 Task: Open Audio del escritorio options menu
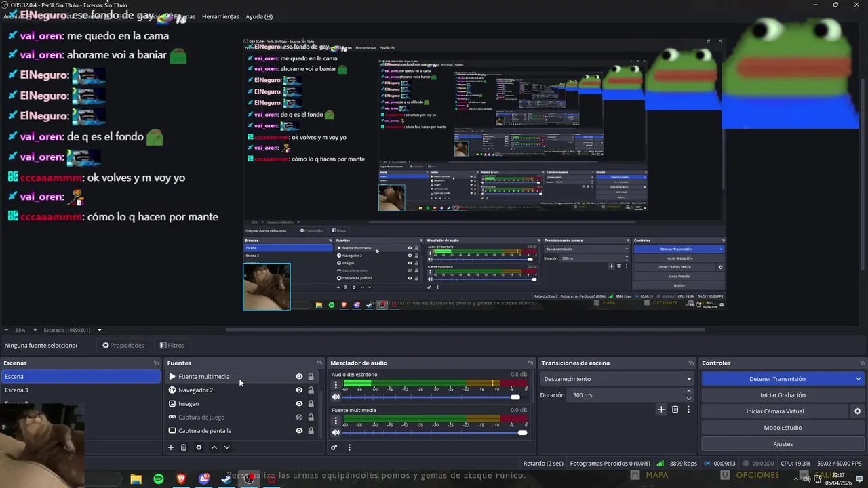336,385
